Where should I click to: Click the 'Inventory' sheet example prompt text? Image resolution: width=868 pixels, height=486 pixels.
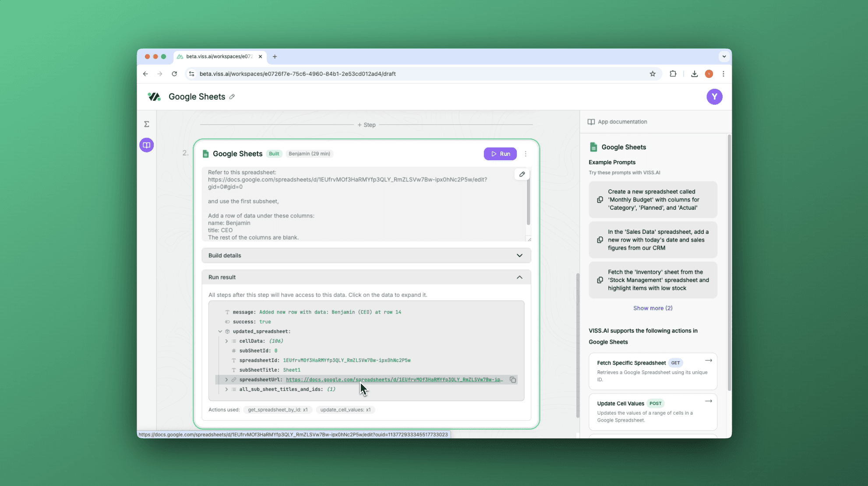coord(658,280)
